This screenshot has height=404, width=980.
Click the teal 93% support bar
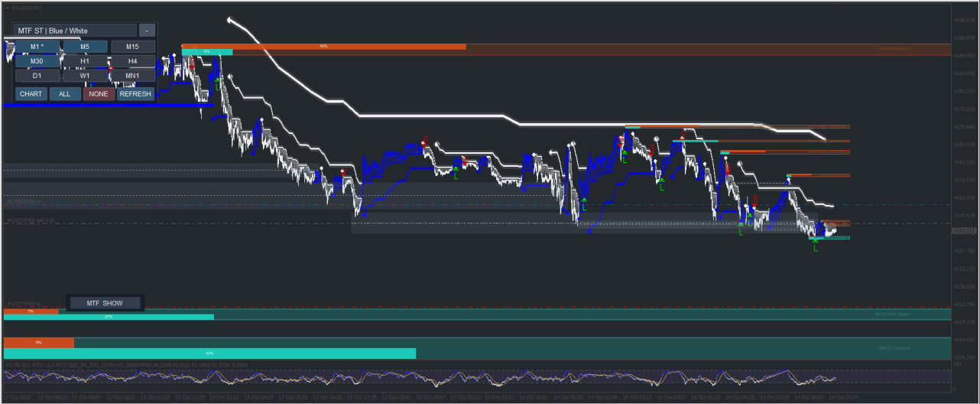click(209, 353)
